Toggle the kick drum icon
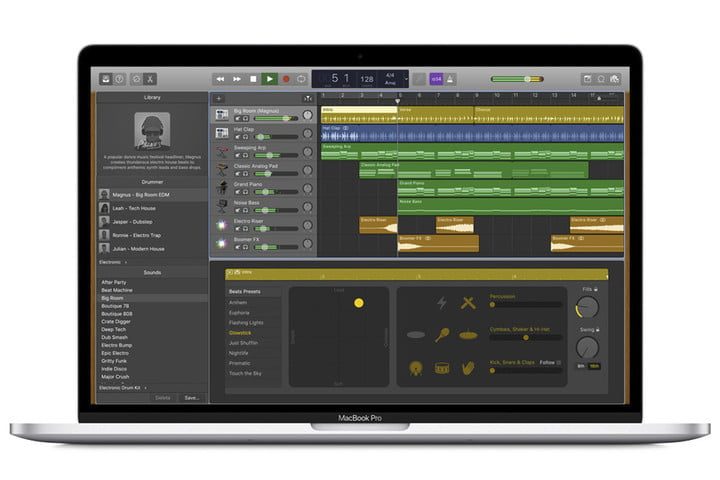720x480 pixels. (x=416, y=368)
